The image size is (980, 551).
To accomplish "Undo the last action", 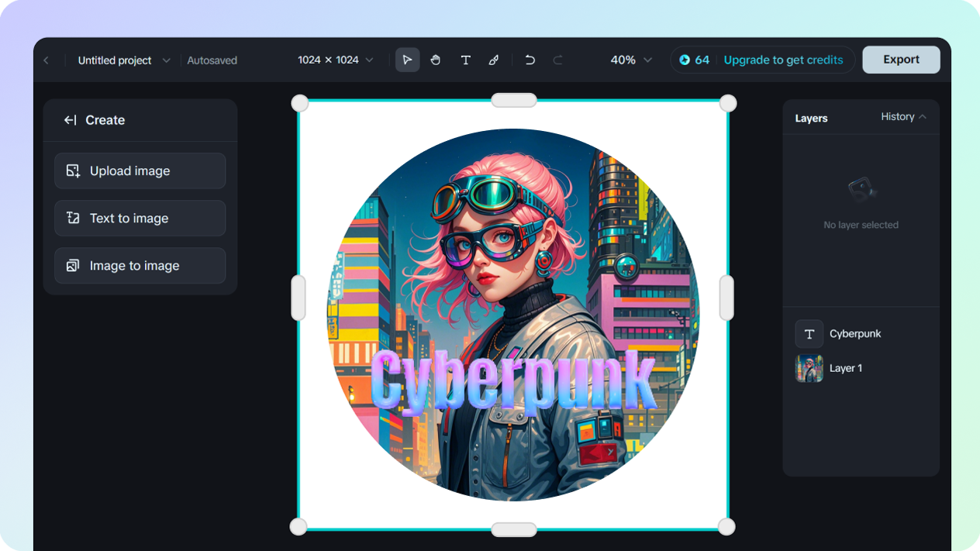I will (x=530, y=60).
